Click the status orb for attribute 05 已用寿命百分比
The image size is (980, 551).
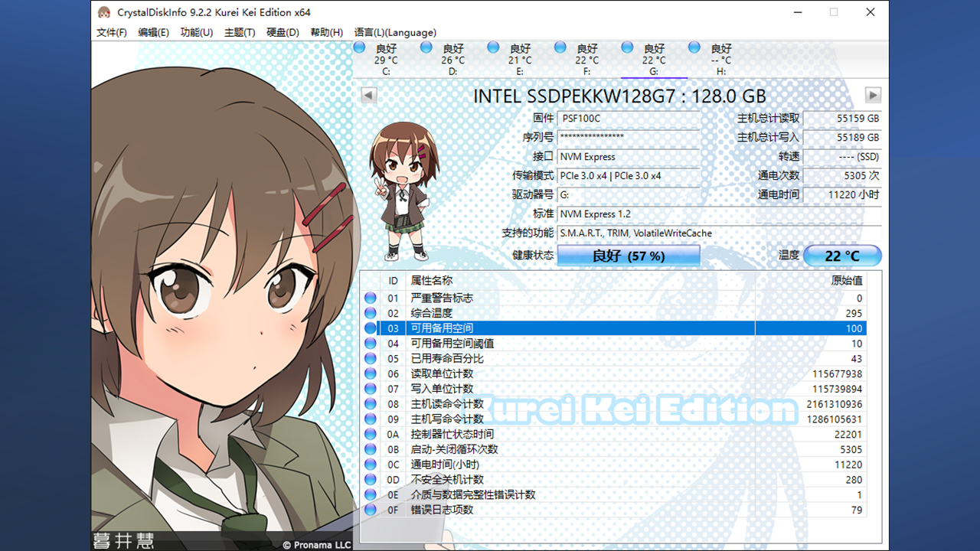(x=371, y=358)
